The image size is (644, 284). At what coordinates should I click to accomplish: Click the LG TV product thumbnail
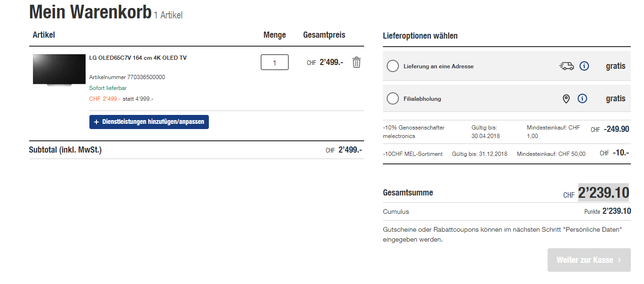coord(59,70)
